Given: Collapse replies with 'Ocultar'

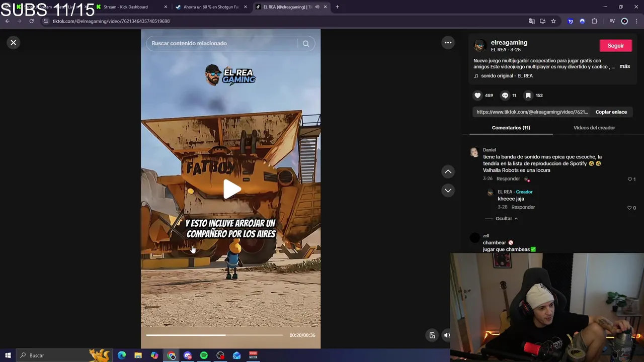Looking at the screenshot, I should [x=507, y=219].
